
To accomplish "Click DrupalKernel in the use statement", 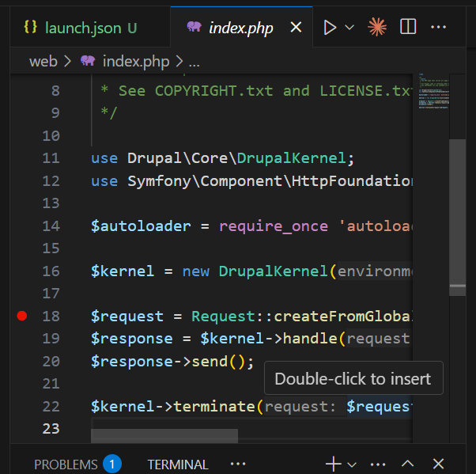I will [291, 158].
